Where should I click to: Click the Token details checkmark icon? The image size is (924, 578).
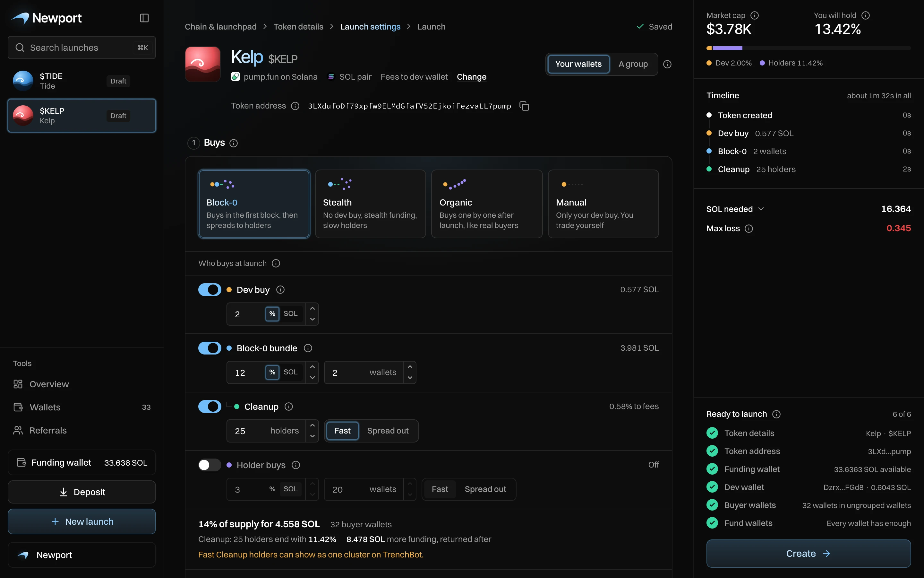712,433
